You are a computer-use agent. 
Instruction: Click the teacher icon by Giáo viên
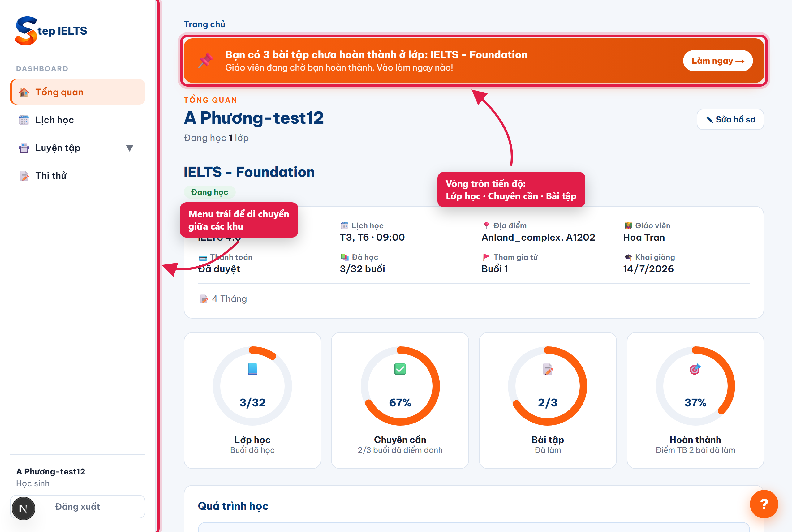click(628, 225)
